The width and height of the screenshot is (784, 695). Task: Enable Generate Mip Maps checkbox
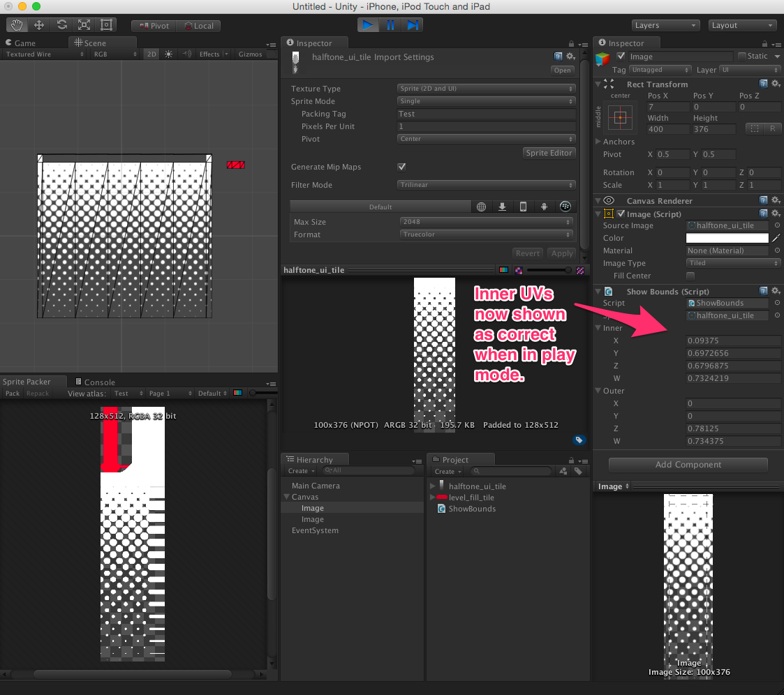coord(401,167)
